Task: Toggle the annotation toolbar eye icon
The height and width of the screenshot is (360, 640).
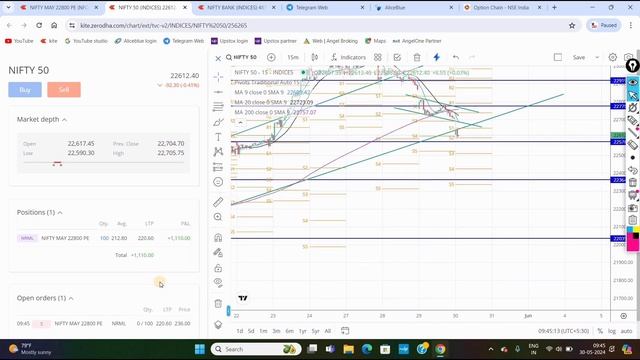Action: coord(633,82)
